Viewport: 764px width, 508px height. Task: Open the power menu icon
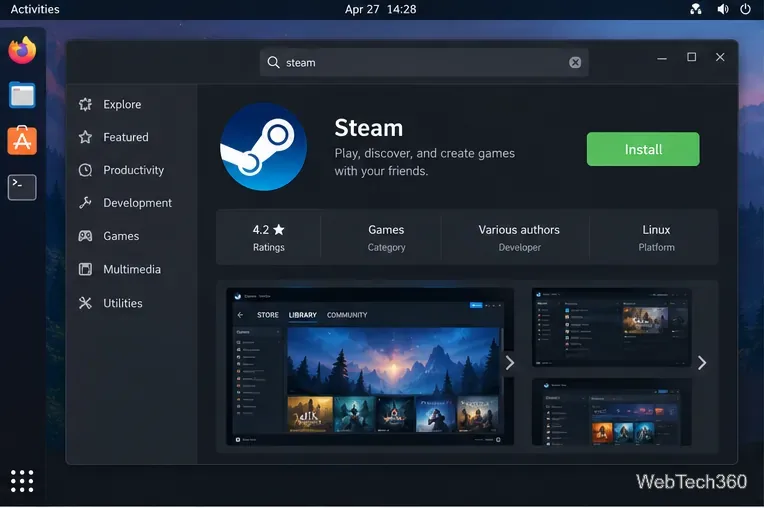coord(745,9)
